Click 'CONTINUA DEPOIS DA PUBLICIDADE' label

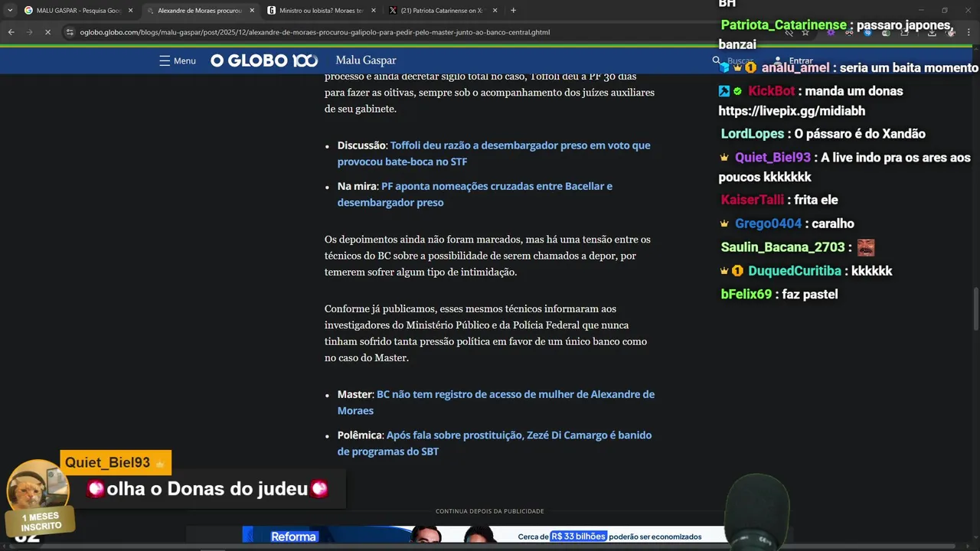coord(490,511)
